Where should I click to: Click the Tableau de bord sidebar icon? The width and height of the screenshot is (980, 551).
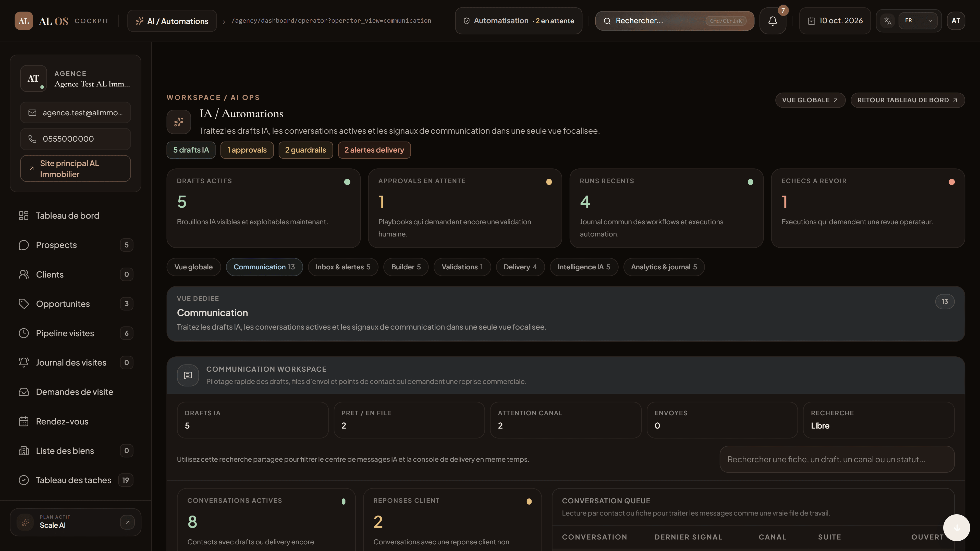point(23,216)
